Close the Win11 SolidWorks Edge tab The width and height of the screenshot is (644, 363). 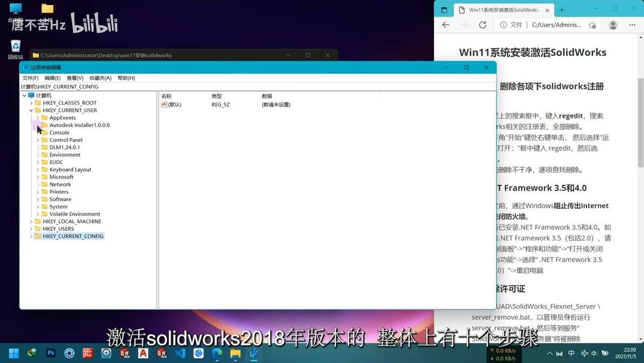coord(547,10)
